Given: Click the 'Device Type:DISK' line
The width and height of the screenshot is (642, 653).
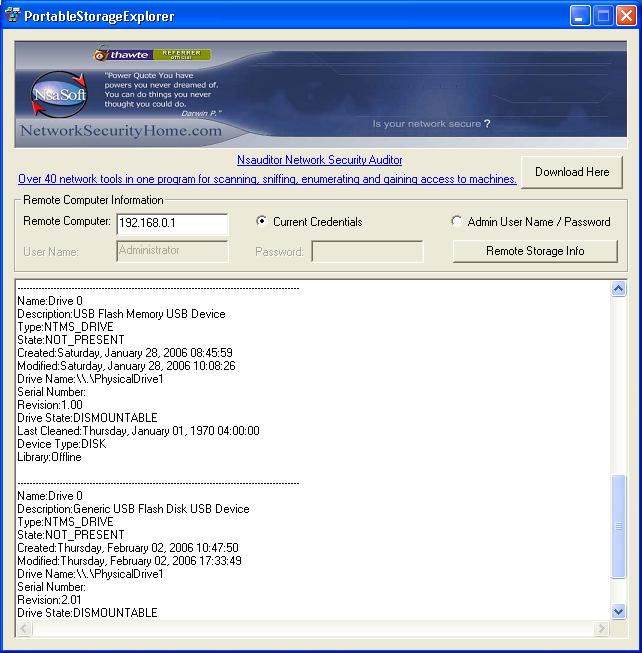Looking at the screenshot, I should point(62,444).
